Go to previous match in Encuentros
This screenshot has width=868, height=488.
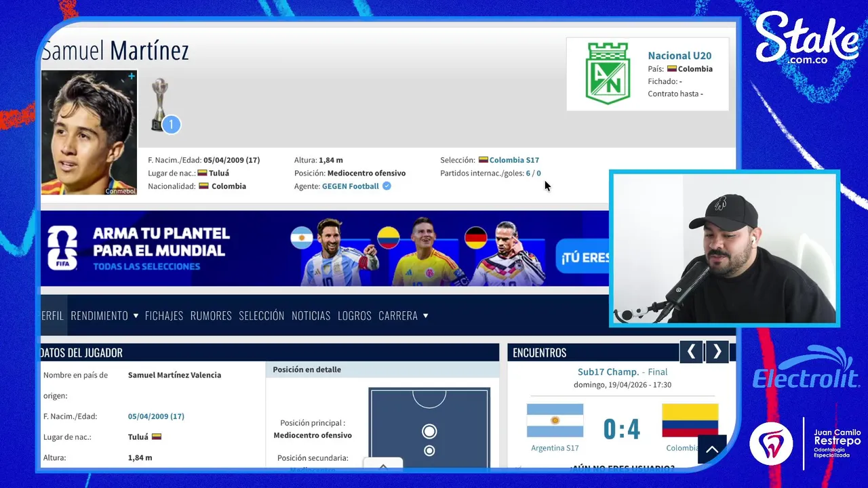[x=691, y=352]
